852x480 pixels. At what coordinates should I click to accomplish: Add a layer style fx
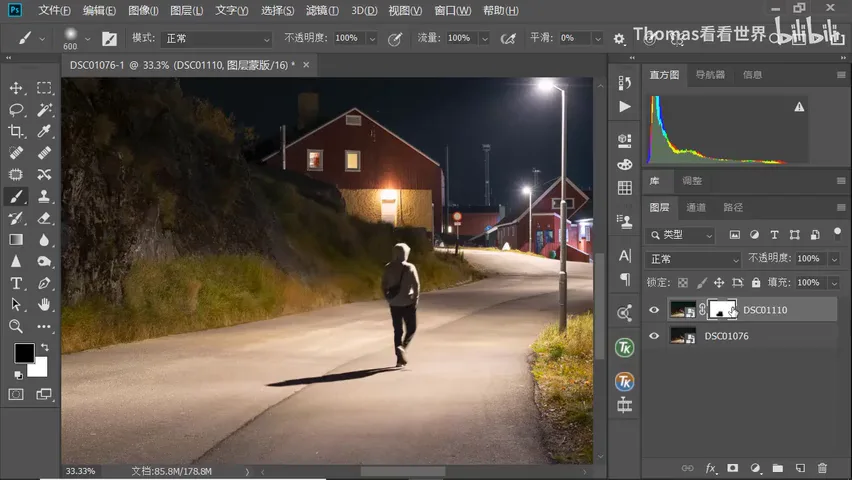[x=710, y=468]
